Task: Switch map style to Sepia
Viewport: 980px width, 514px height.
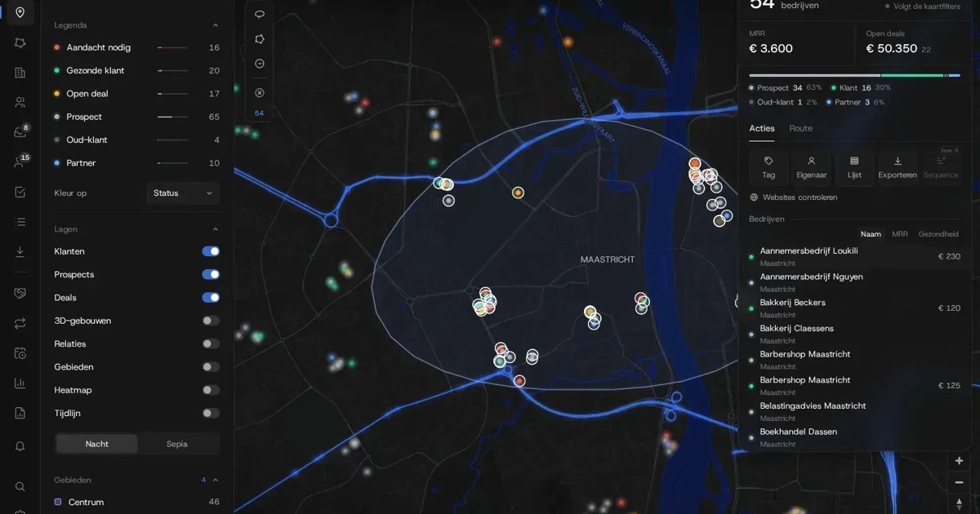Action: coord(177,444)
